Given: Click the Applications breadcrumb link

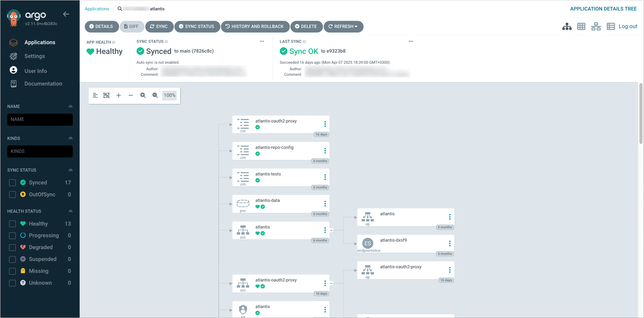Looking at the screenshot, I should pos(97,9).
